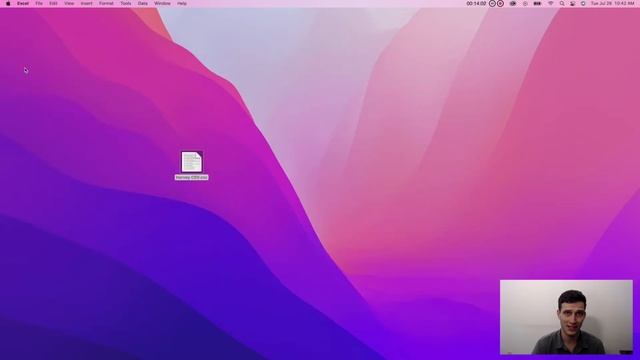Open the Format menu
The height and width of the screenshot is (360, 640).
pos(106,3)
